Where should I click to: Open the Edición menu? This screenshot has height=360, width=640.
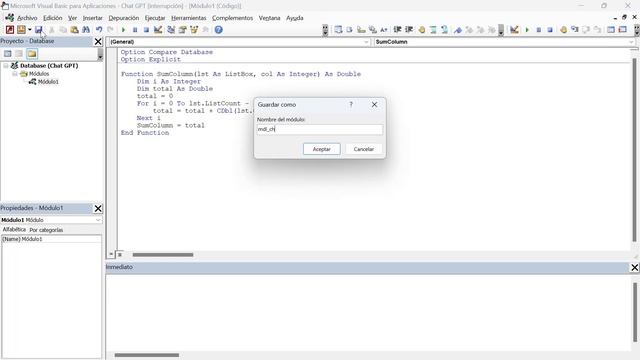53,18
